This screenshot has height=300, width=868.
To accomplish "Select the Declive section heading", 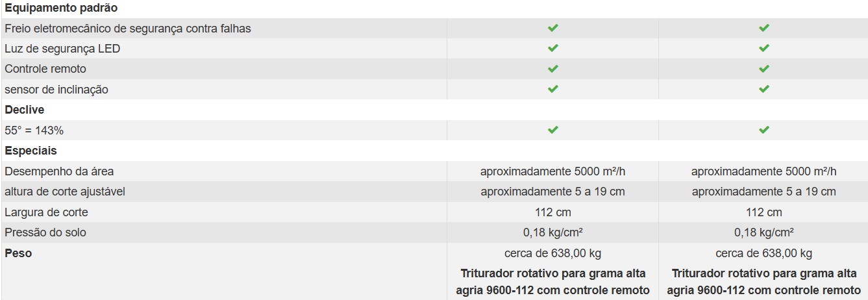I will tap(25, 110).
